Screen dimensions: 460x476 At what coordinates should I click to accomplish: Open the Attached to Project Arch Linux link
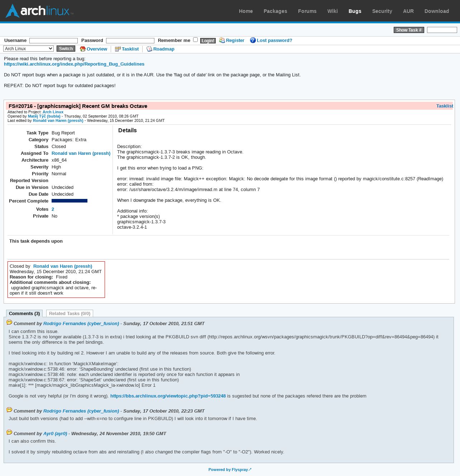click(x=53, y=112)
